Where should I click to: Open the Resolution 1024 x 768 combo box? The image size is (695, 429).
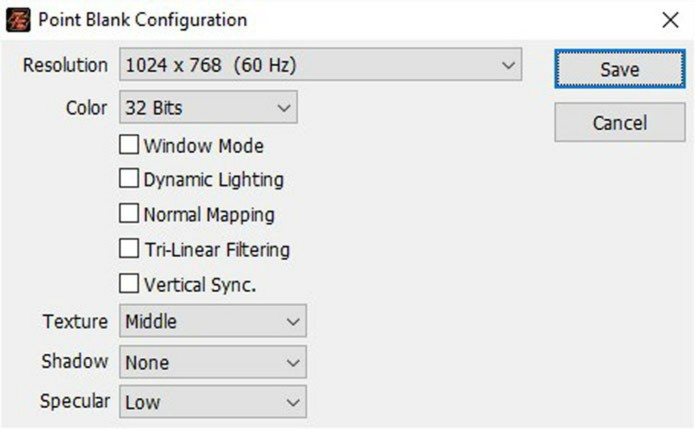[x=320, y=65]
